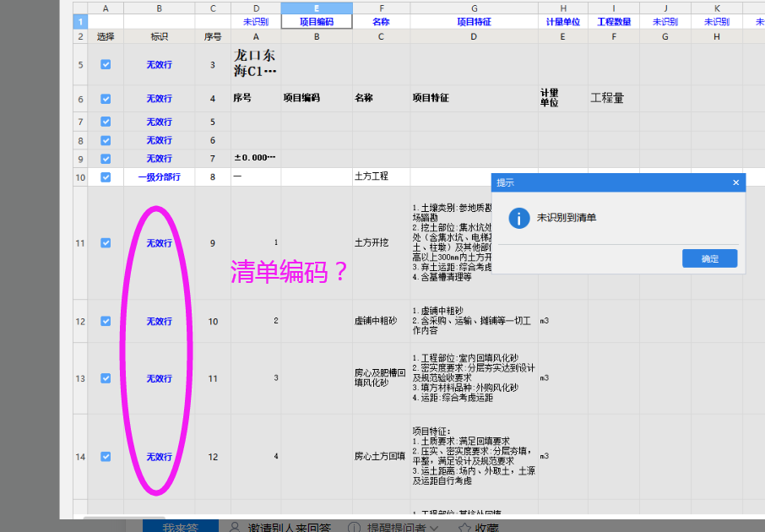Change the 无效行 identifier for the 房心及肥槽回填风化砂 row
765x532 pixels.
point(159,378)
